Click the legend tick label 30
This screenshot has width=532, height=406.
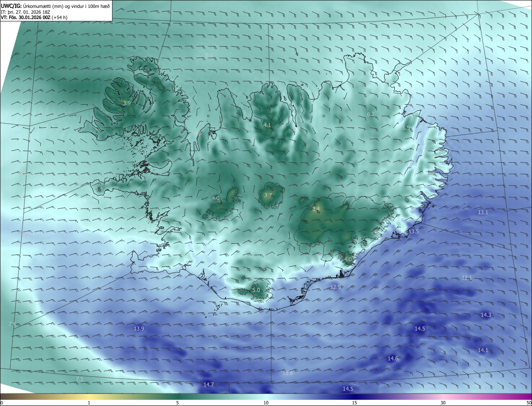pyautogui.click(x=443, y=403)
